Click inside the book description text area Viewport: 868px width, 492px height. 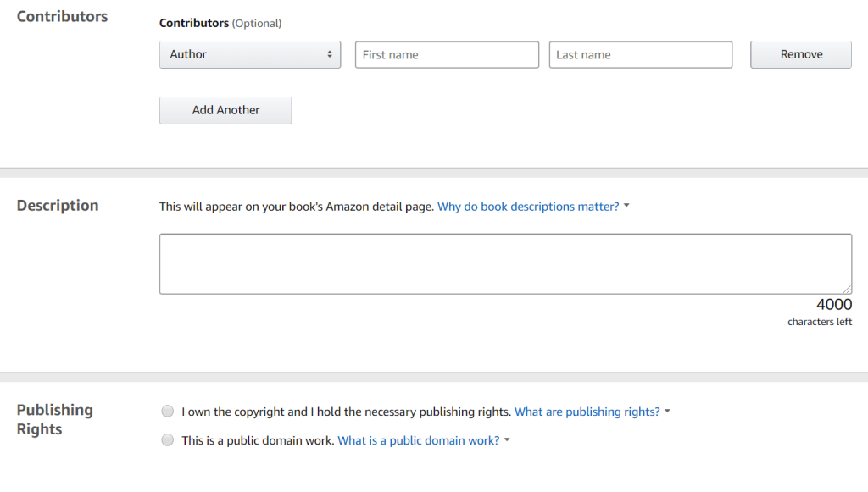(x=505, y=264)
